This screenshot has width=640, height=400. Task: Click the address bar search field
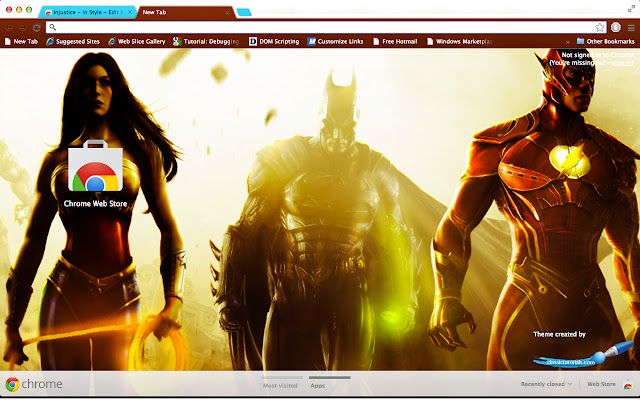tap(326, 27)
